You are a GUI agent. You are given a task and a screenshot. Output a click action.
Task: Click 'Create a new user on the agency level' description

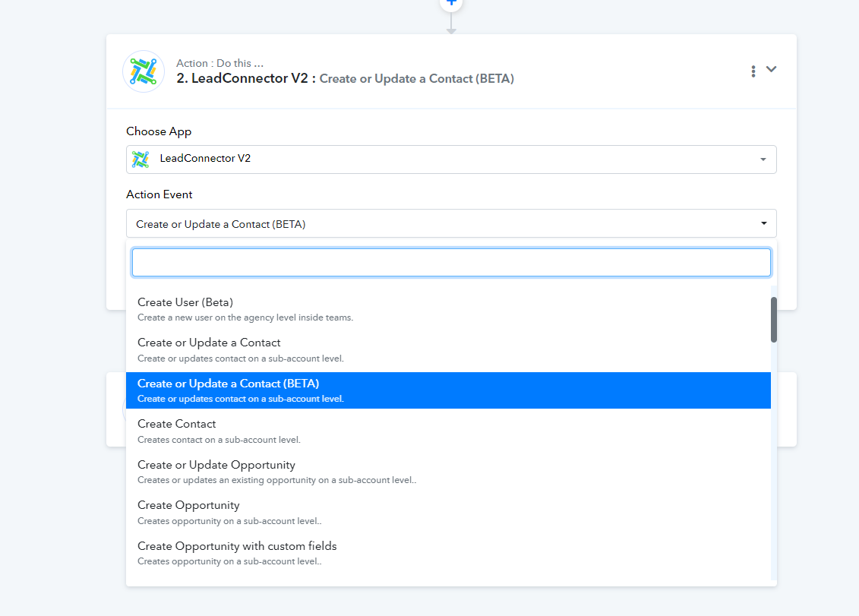(x=245, y=317)
